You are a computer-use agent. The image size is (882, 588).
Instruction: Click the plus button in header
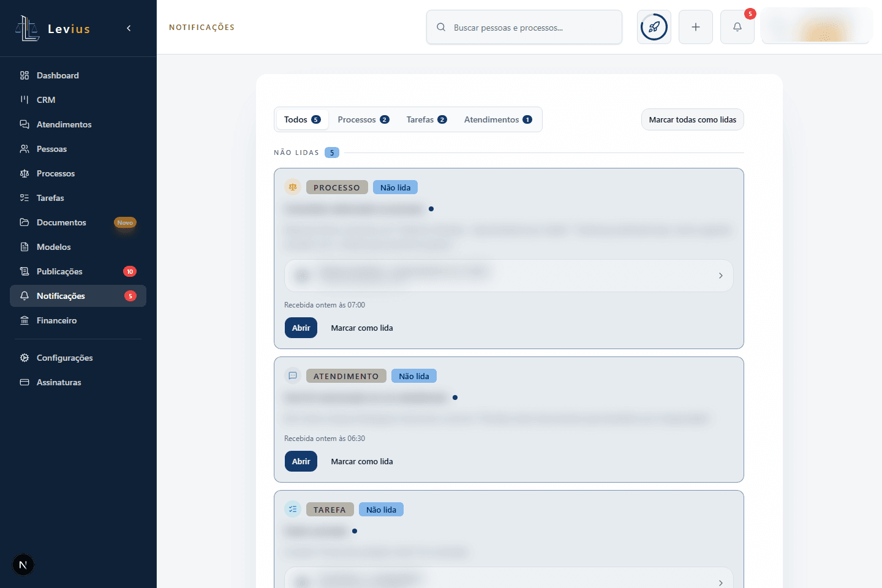pos(696,27)
